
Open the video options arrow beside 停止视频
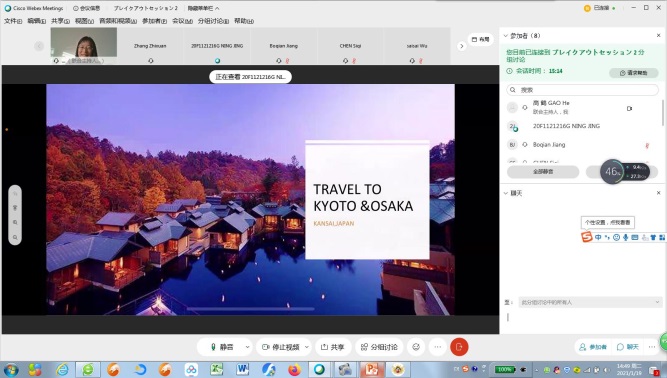pyautogui.click(x=307, y=347)
